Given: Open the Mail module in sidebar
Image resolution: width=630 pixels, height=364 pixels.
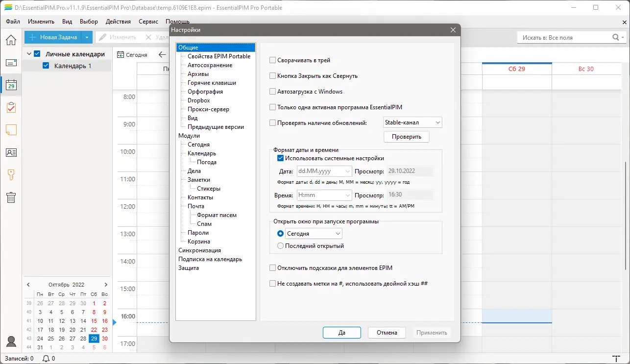Looking at the screenshot, I should pyautogui.click(x=11, y=63).
